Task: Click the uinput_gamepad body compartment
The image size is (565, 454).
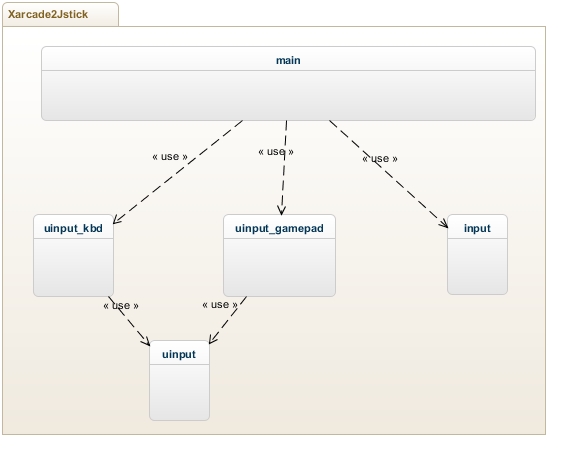Action: click(279, 267)
